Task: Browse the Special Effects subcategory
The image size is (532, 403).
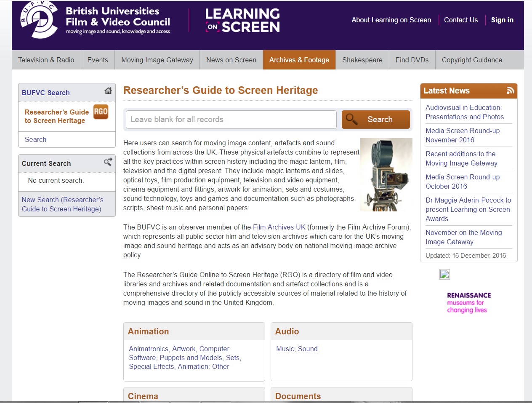Action: click(152, 366)
